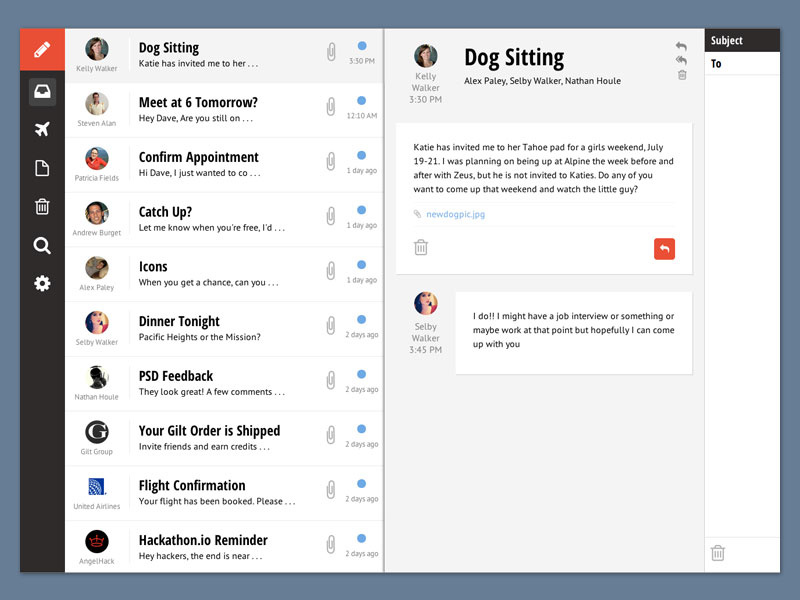Click reply arrow in Dog Sitting header
800x600 pixels.
(x=681, y=46)
